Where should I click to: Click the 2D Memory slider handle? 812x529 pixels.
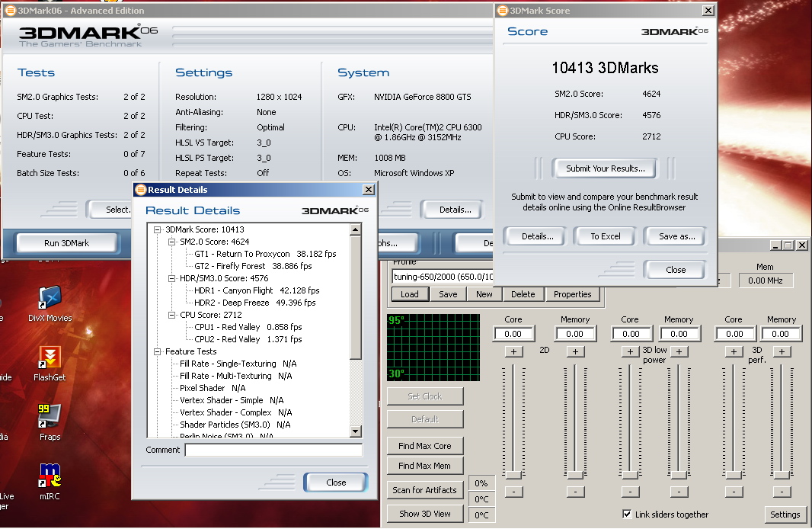click(575, 475)
